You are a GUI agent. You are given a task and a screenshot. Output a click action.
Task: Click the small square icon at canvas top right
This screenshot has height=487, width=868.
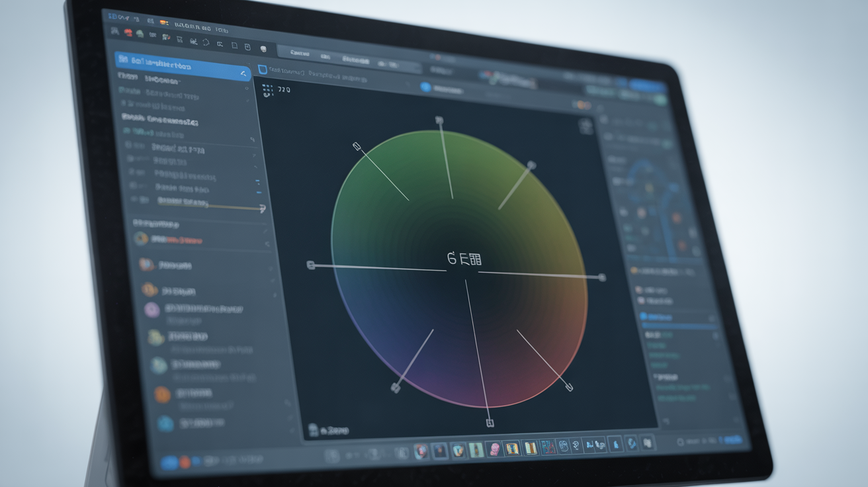(x=586, y=125)
